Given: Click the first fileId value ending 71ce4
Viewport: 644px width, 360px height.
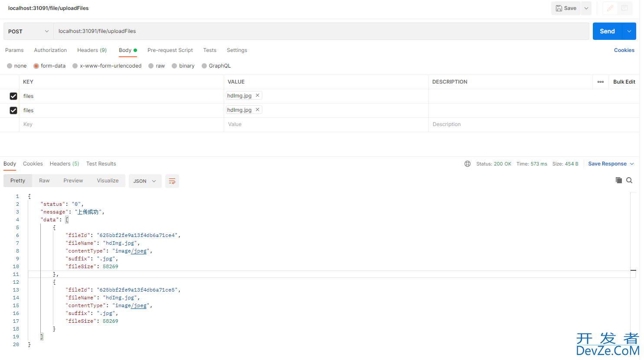Looking at the screenshot, I should coord(137,235).
